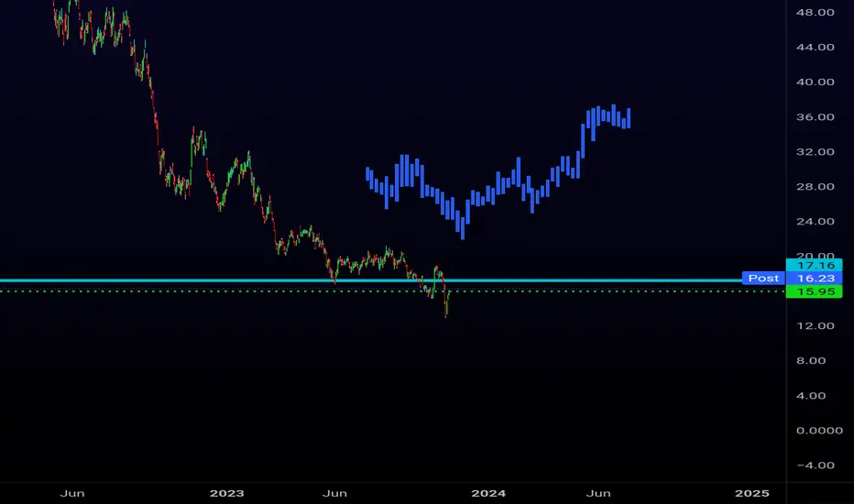Click the 2024 time axis label

point(488,493)
